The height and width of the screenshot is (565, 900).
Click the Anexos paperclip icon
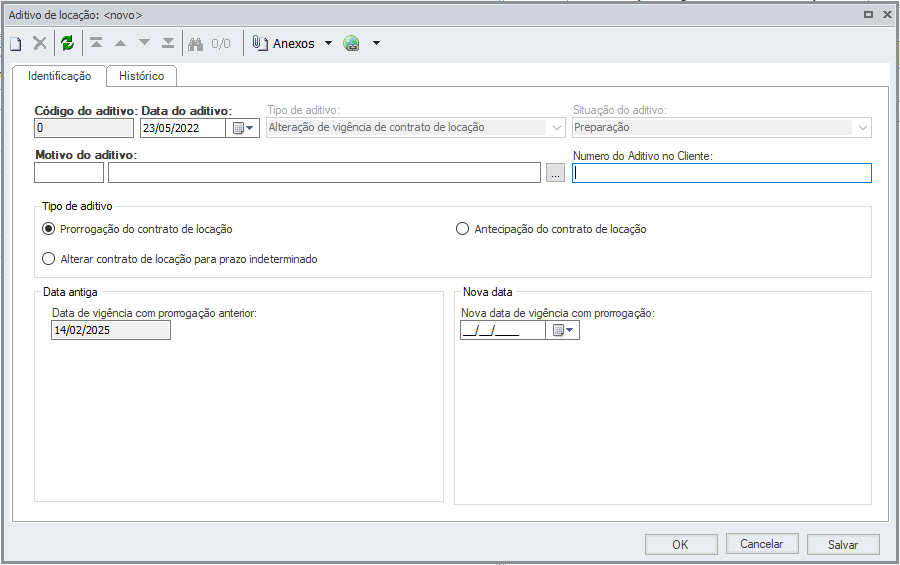261,44
